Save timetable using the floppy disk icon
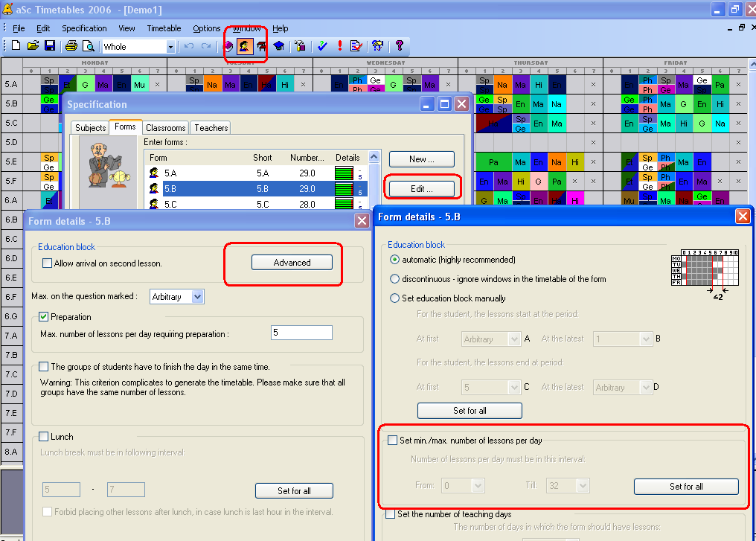This screenshot has height=541, width=756. coord(50,46)
